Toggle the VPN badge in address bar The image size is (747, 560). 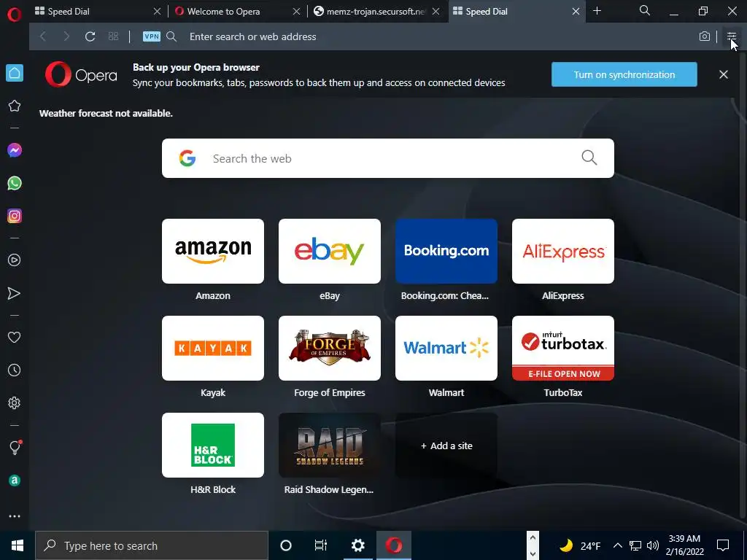pyautogui.click(x=152, y=36)
